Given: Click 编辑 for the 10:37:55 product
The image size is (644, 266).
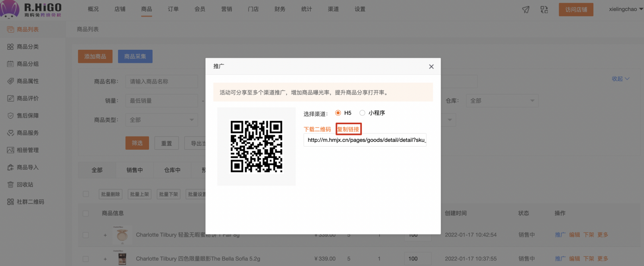Looking at the screenshot, I should pos(575,259).
